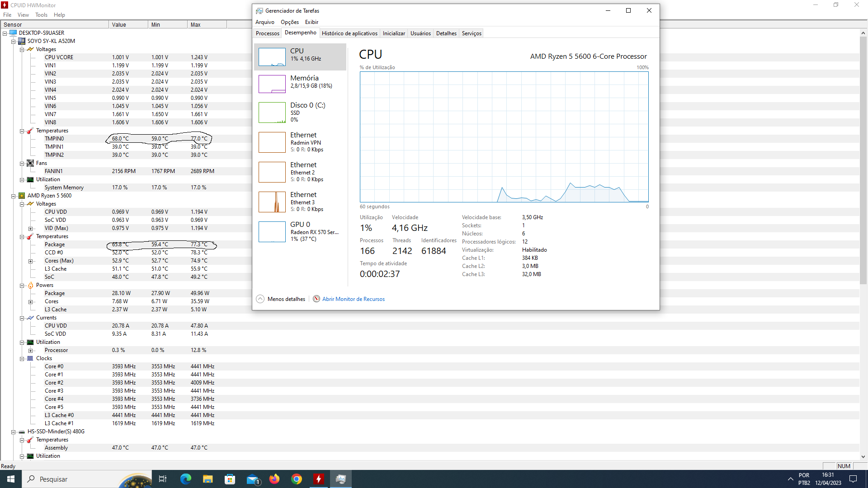The image size is (868, 488).
Task: Click the taskbar Pesquisar search box
Action: click(x=87, y=479)
